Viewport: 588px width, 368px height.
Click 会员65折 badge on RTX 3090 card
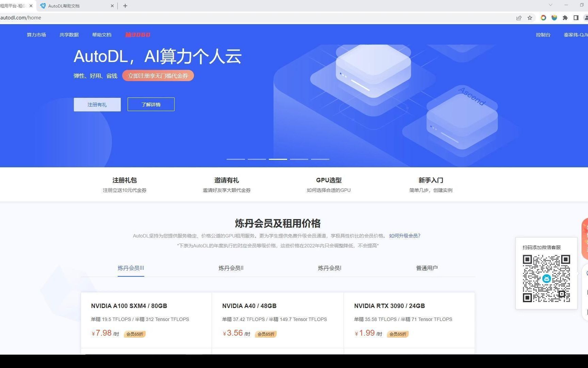[x=398, y=334]
